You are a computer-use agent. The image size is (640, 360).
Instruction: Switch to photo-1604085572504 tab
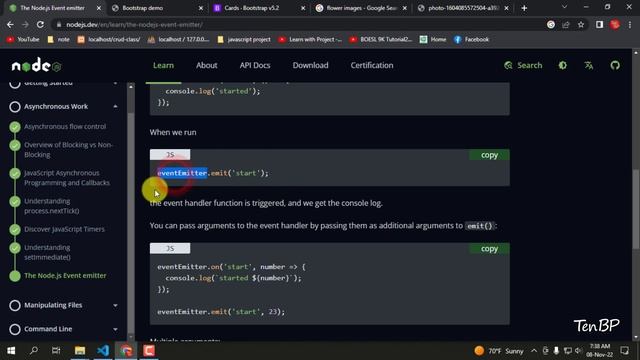(x=464, y=8)
